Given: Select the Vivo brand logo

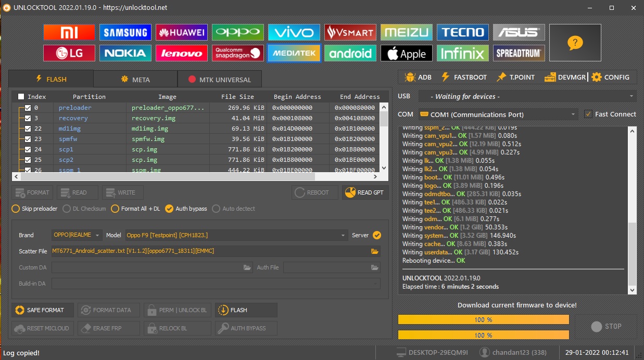Looking at the screenshot, I should tap(294, 32).
